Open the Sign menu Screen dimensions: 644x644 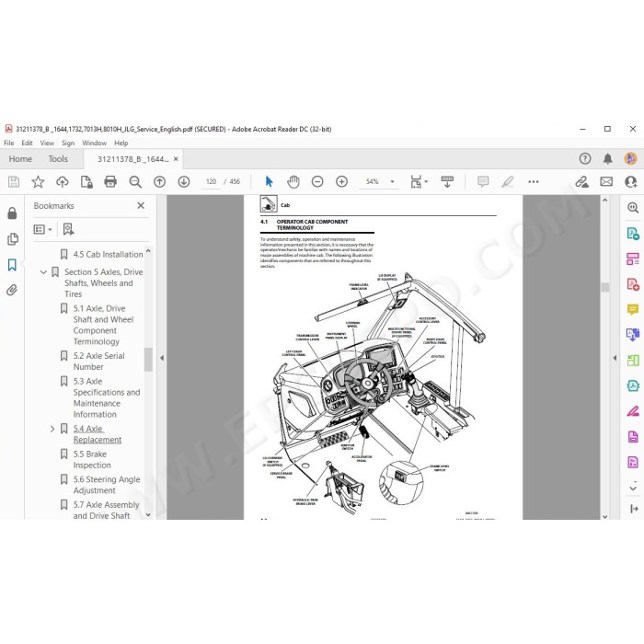tap(68, 143)
